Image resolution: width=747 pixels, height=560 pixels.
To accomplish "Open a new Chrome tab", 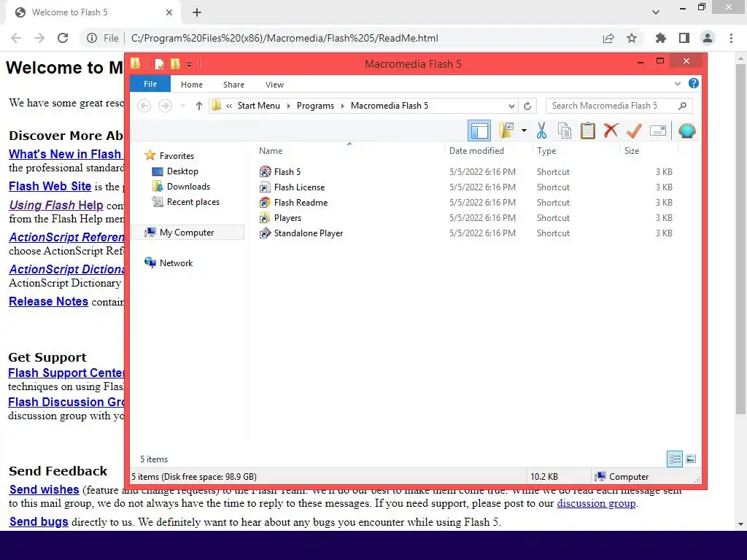I will click(197, 12).
